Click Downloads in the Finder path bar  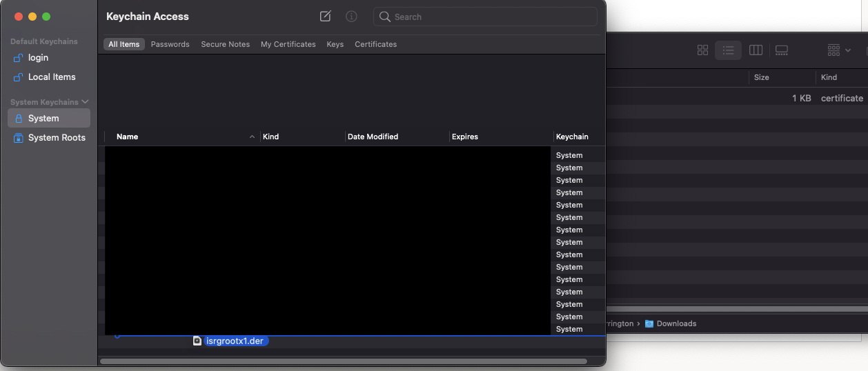676,323
